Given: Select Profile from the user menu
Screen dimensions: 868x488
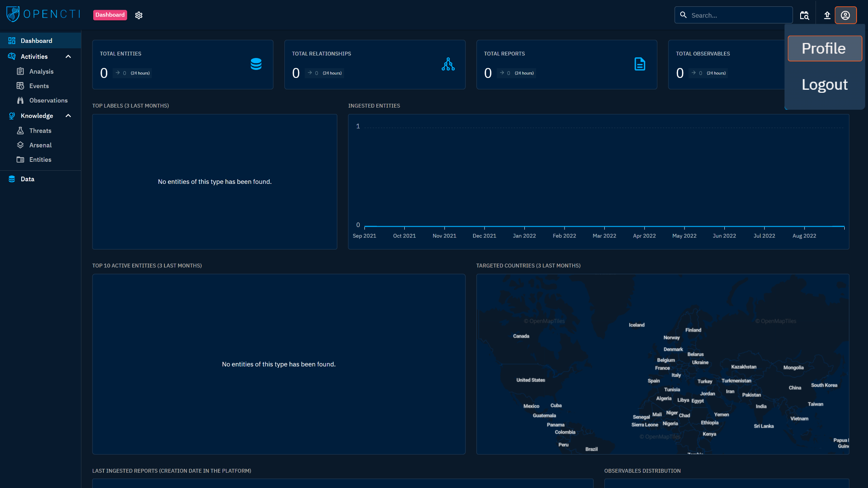Looking at the screenshot, I should click(824, 48).
